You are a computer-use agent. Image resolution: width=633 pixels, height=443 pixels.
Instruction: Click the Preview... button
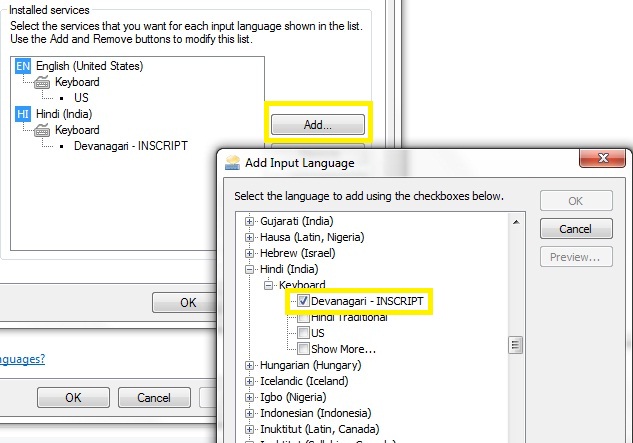coord(576,257)
